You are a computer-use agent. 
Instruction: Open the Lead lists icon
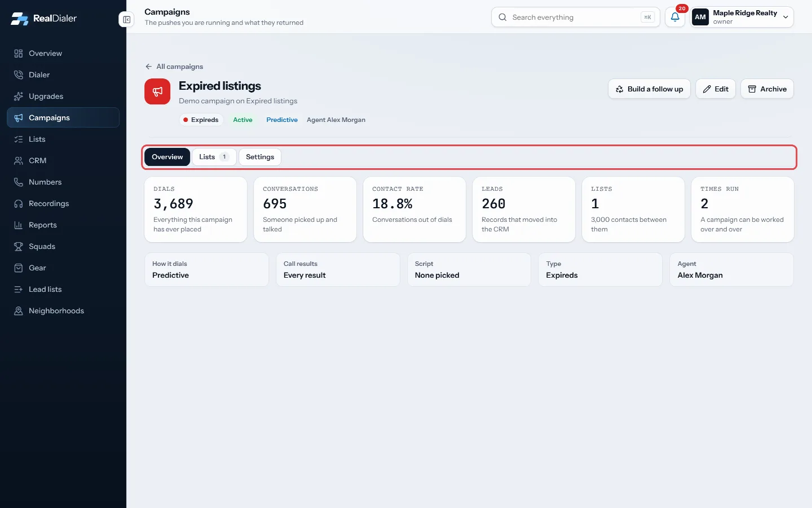click(x=19, y=290)
